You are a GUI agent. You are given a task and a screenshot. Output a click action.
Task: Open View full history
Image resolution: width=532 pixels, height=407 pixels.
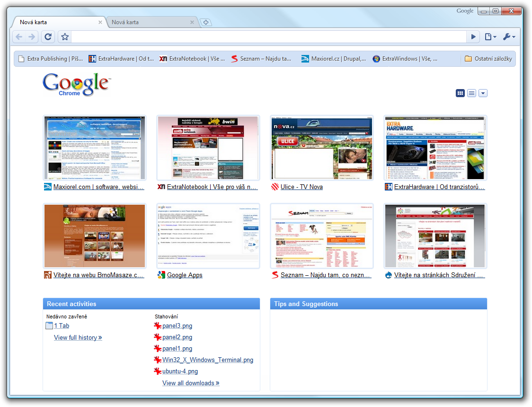point(78,338)
